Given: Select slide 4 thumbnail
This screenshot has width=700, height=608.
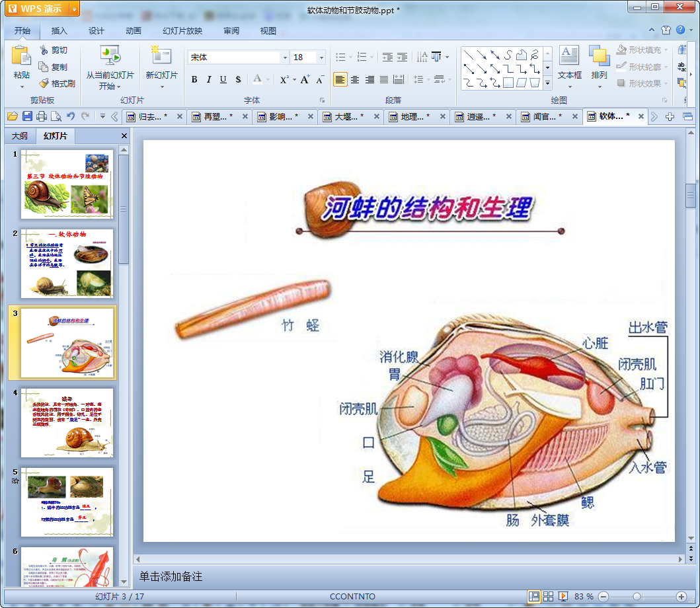Looking at the screenshot, I should click(x=67, y=422).
